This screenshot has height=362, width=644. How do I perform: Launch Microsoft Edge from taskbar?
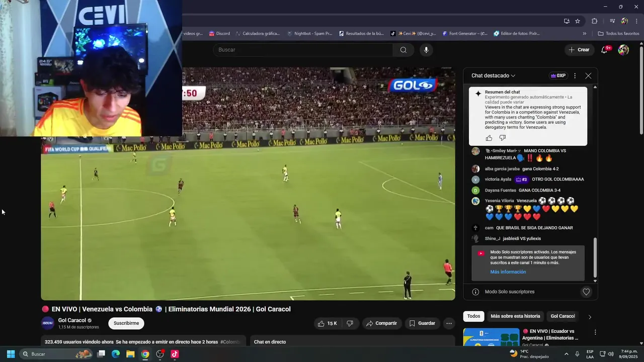(116, 354)
